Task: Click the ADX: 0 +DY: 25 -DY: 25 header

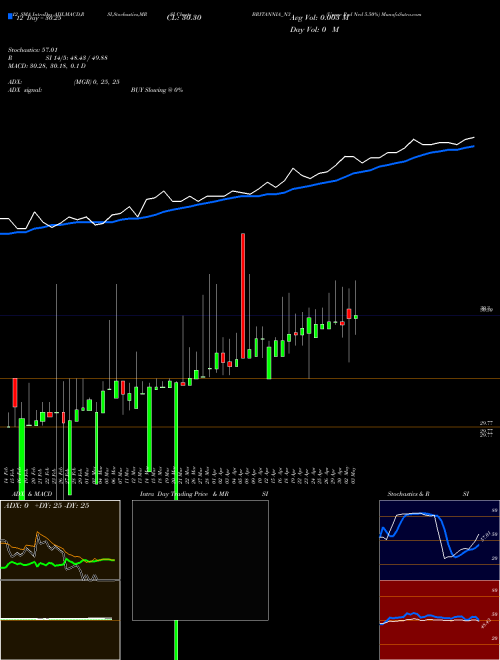Action: [47, 506]
